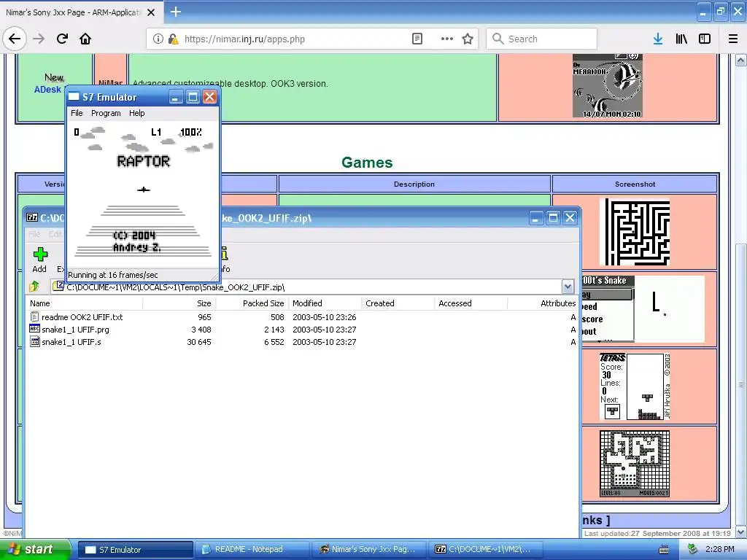Go back in Firefox browser
This screenshot has height=560, width=747.
(x=15, y=39)
